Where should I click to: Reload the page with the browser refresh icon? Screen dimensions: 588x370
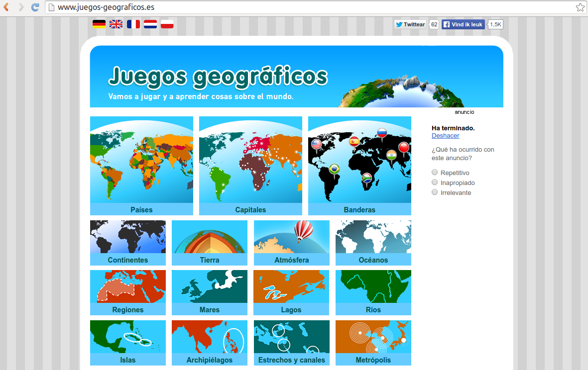34,7
